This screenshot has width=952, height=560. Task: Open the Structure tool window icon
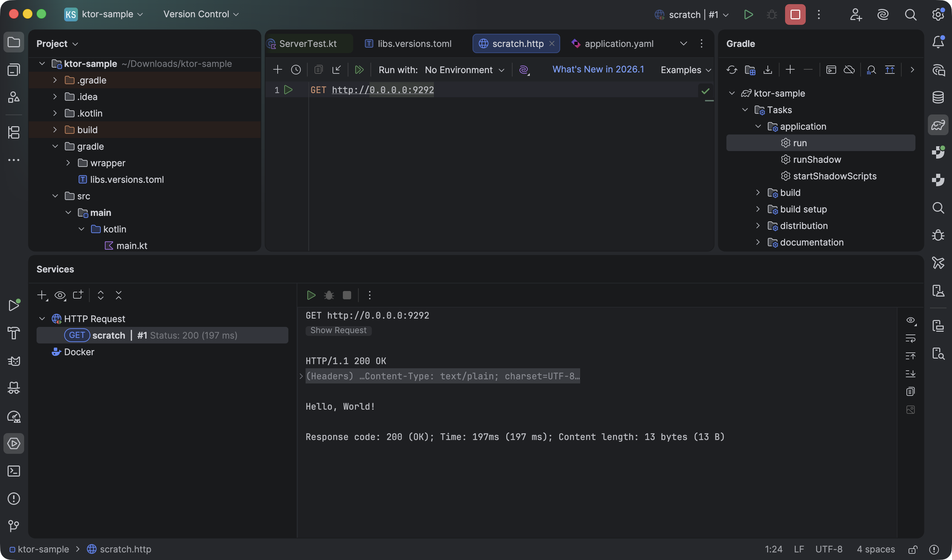pos(14,132)
